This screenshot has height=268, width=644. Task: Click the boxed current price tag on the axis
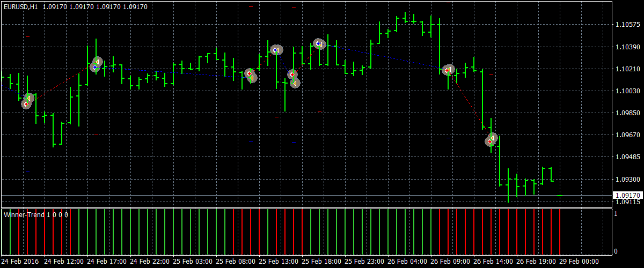pos(627,195)
